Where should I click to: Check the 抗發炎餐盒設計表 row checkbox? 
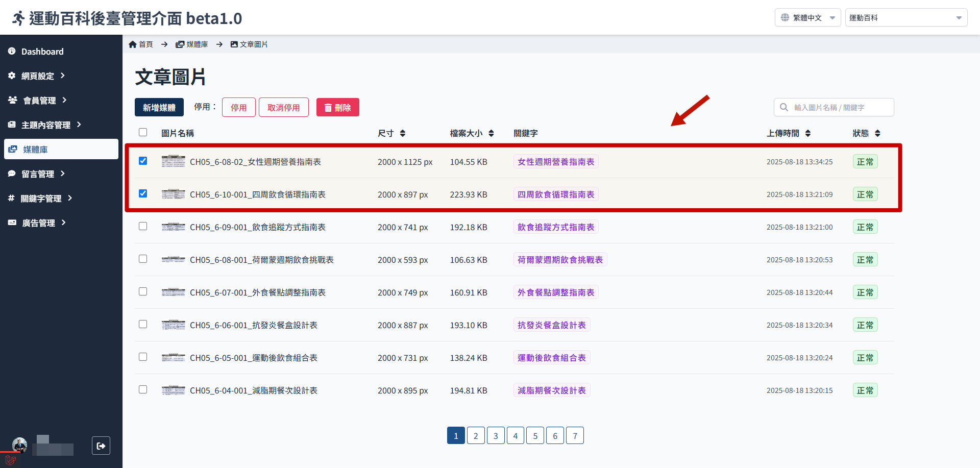(143, 324)
